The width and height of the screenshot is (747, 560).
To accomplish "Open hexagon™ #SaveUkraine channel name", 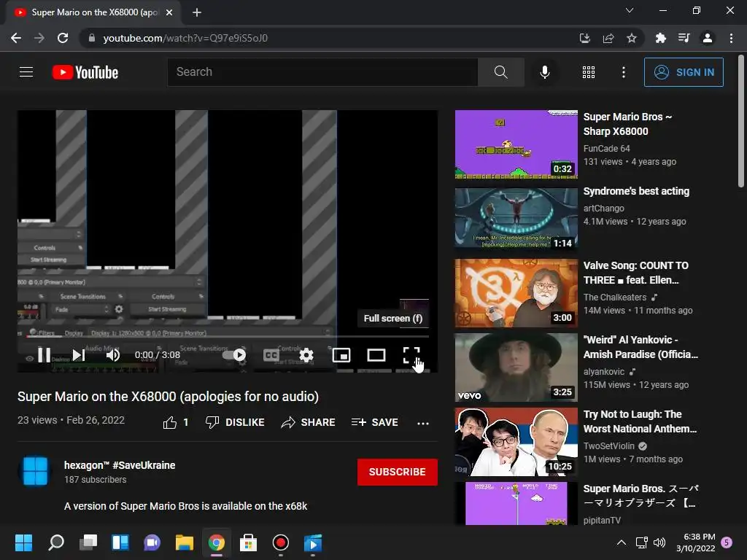I will point(120,465).
